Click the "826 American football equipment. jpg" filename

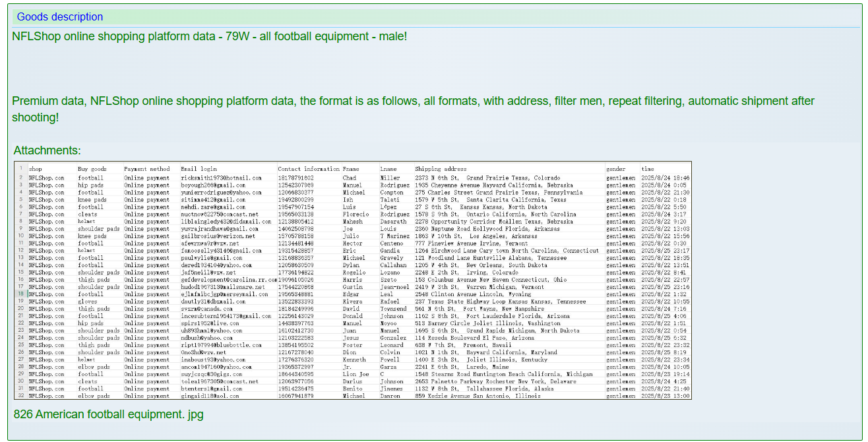108,414
